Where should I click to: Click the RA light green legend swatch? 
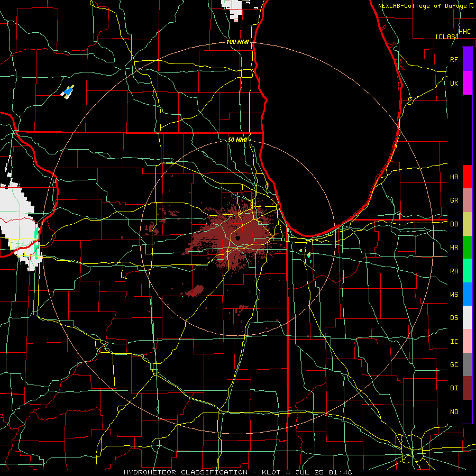[x=467, y=271]
